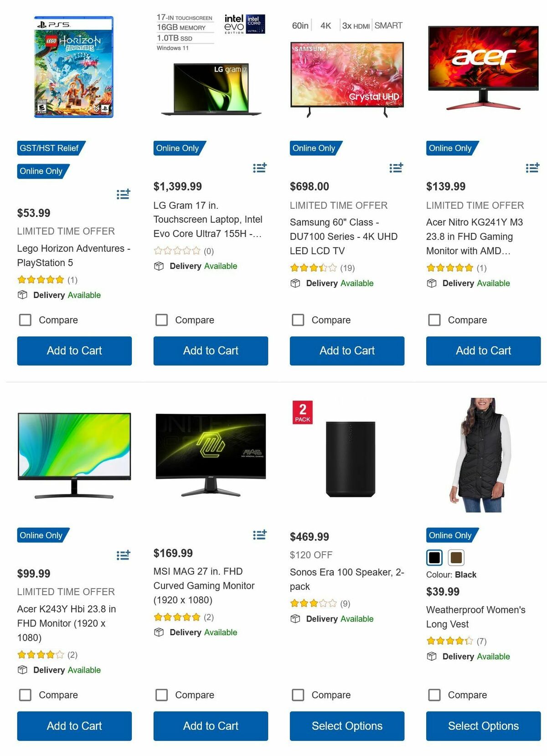The height and width of the screenshot is (756, 547).
Task: Click add-to-list icon for Acer Nitro monitor
Action: (532, 168)
